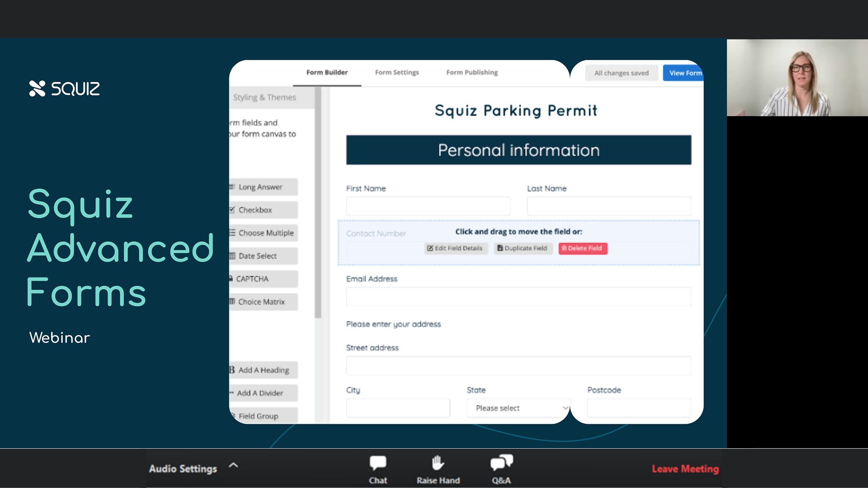This screenshot has width=868, height=488.
Task: Open the Chat panel icon
Action: click(378, 463)
